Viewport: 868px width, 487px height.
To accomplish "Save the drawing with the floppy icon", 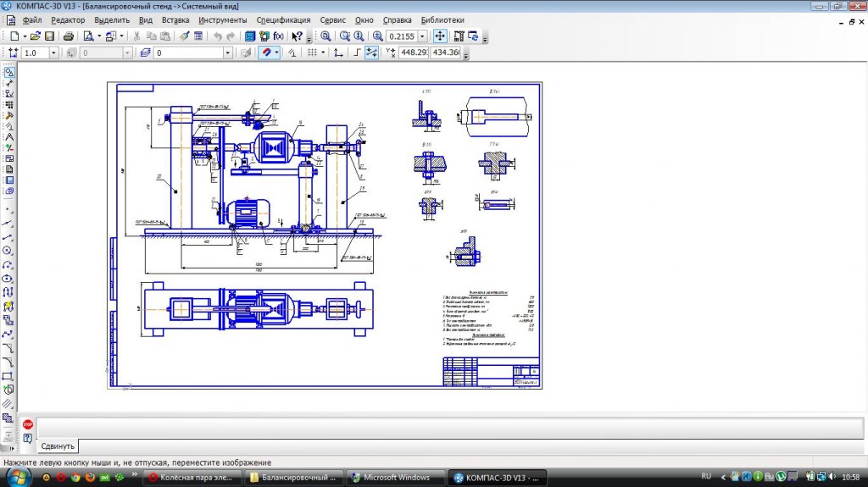I will 49,36.
